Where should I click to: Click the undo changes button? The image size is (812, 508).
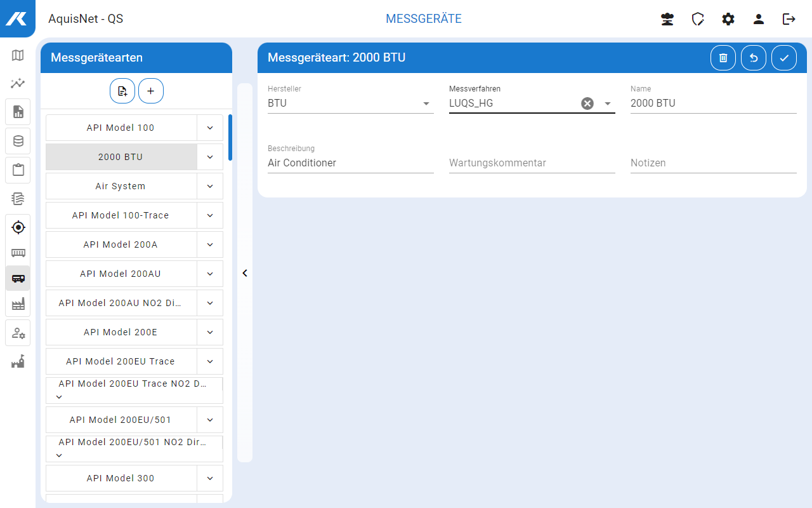[754, 58]
